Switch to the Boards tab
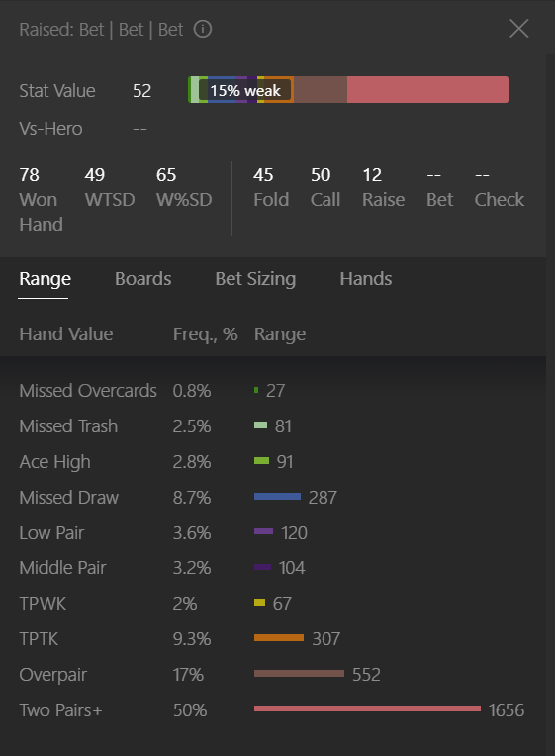 143,279
